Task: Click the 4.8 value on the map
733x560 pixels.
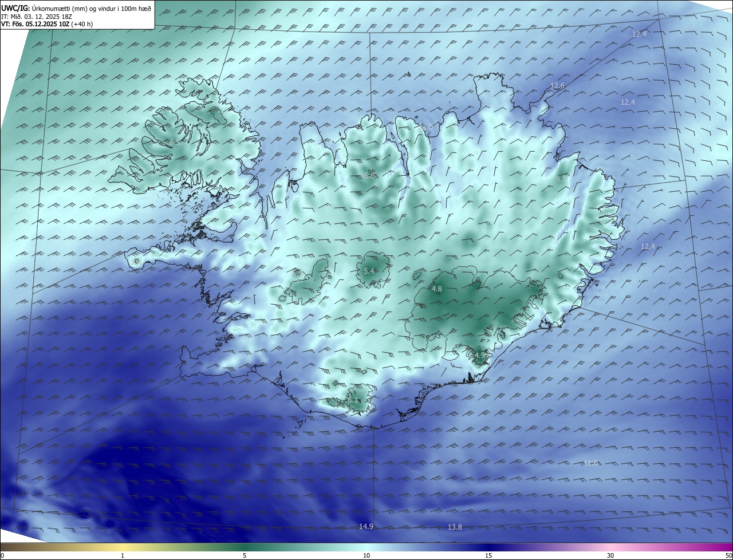Action: pos(437,289)
